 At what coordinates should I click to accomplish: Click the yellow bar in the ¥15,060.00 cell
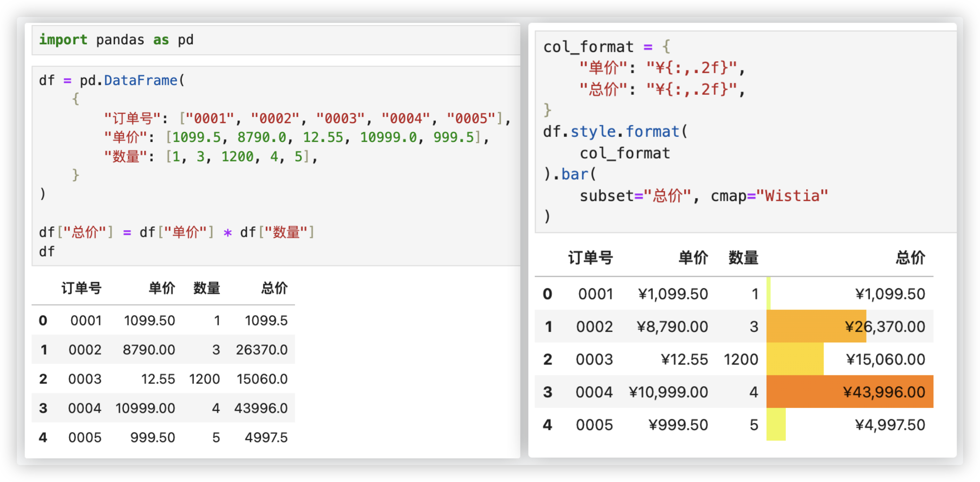(795, 359)
